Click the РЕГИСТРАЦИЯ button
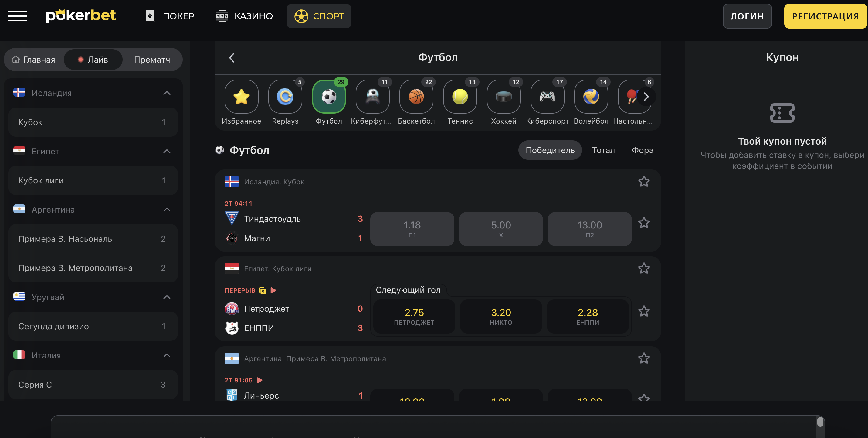The width and height of the screenshot is (868, 438). click(825, 16)
